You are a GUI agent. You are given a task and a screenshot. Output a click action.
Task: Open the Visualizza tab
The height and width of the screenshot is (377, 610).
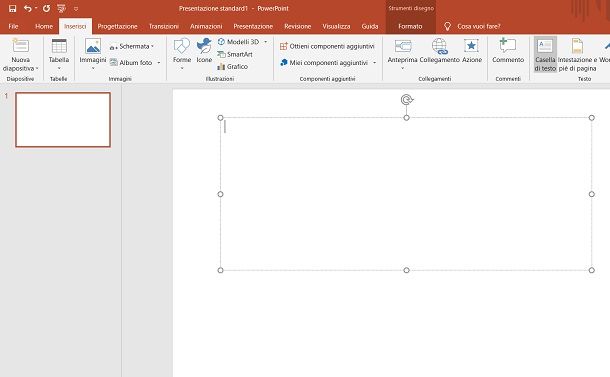click(x=336, y=26)
